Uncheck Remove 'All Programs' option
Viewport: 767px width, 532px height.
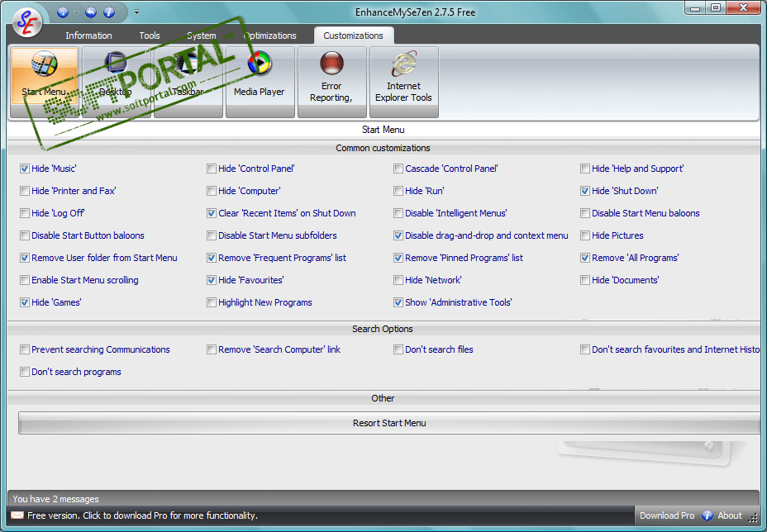tap(585, 258)
